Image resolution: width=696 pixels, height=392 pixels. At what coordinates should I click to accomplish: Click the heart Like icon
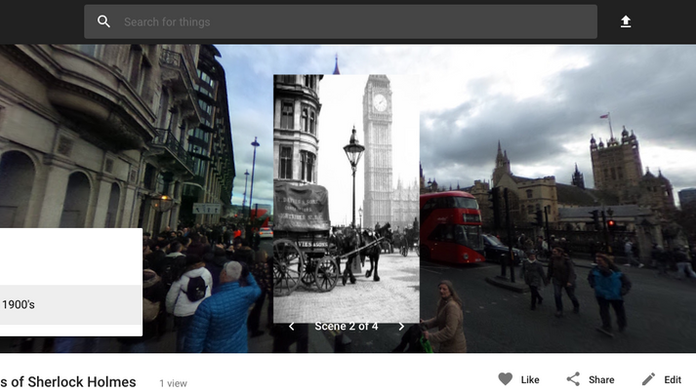505,379
